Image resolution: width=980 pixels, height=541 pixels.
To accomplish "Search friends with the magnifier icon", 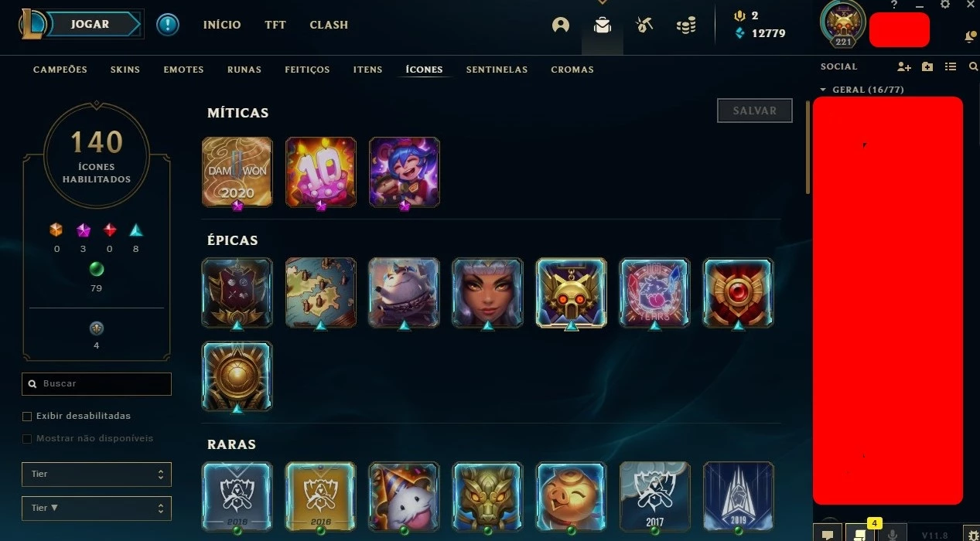I will [973, 67].
